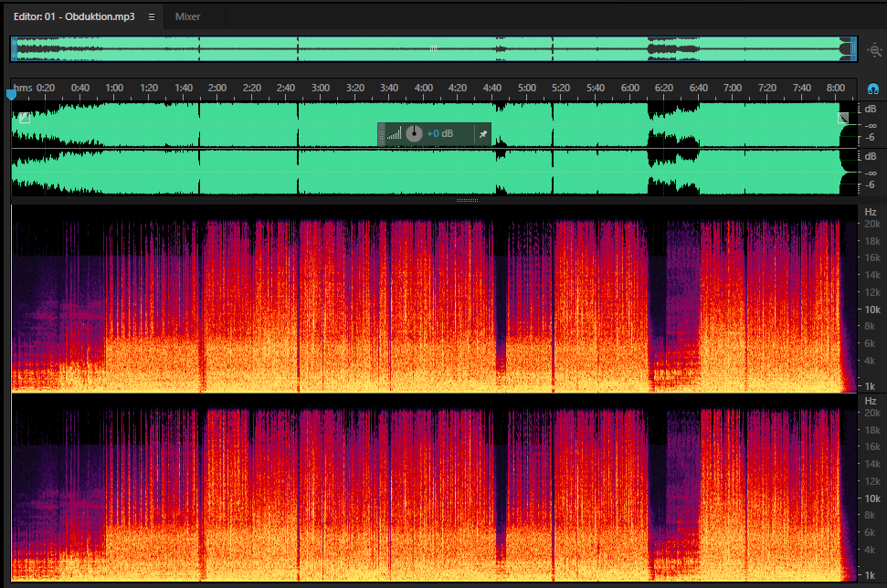Click the -6 label on the lower amplitude scale
Screen dimensions: 887x588
tap(870, 184)
